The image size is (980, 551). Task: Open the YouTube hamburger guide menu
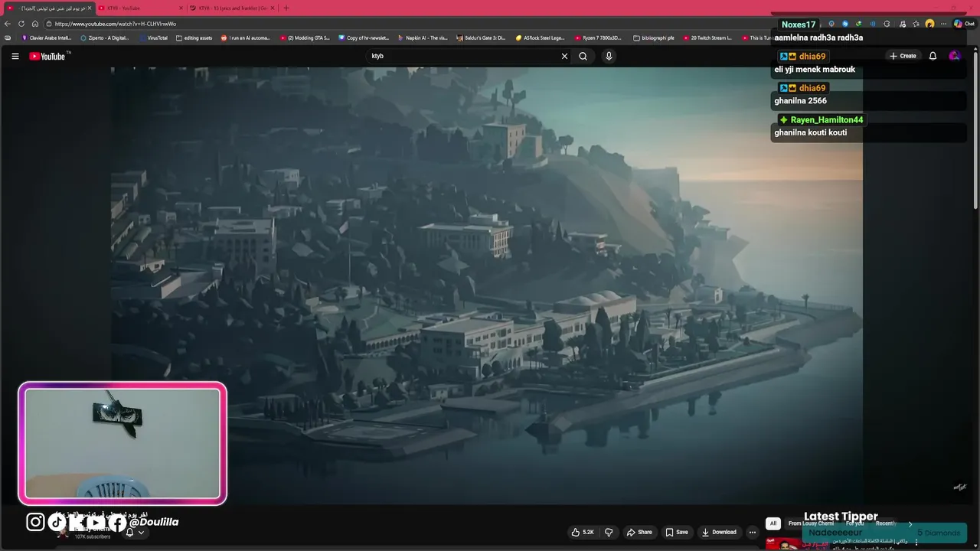(x=15, y=56)
